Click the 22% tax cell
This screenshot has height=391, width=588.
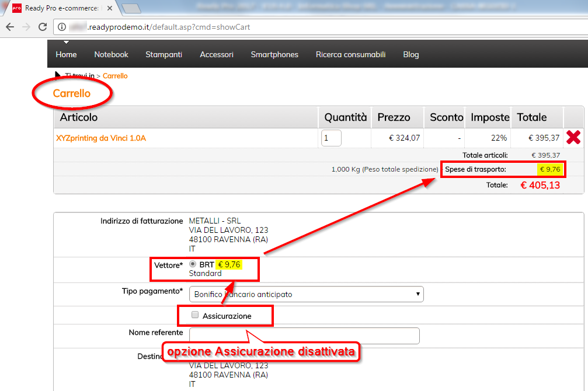point(499,138)
